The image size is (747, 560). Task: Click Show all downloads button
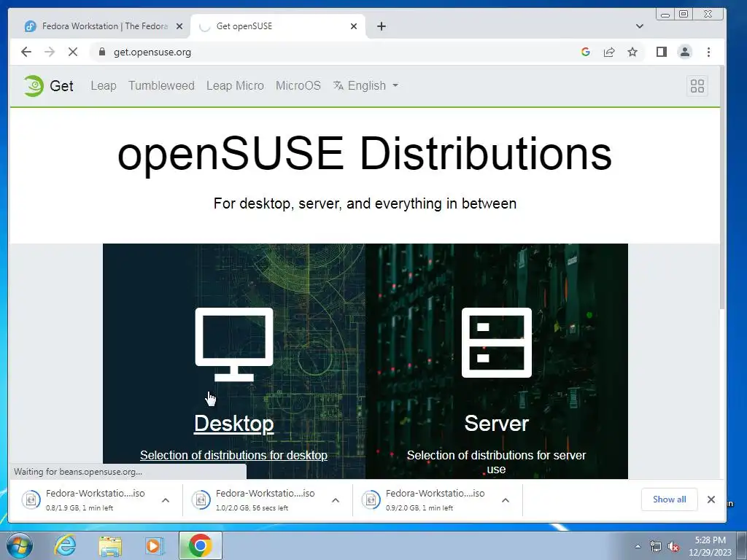tap(670, 499)
